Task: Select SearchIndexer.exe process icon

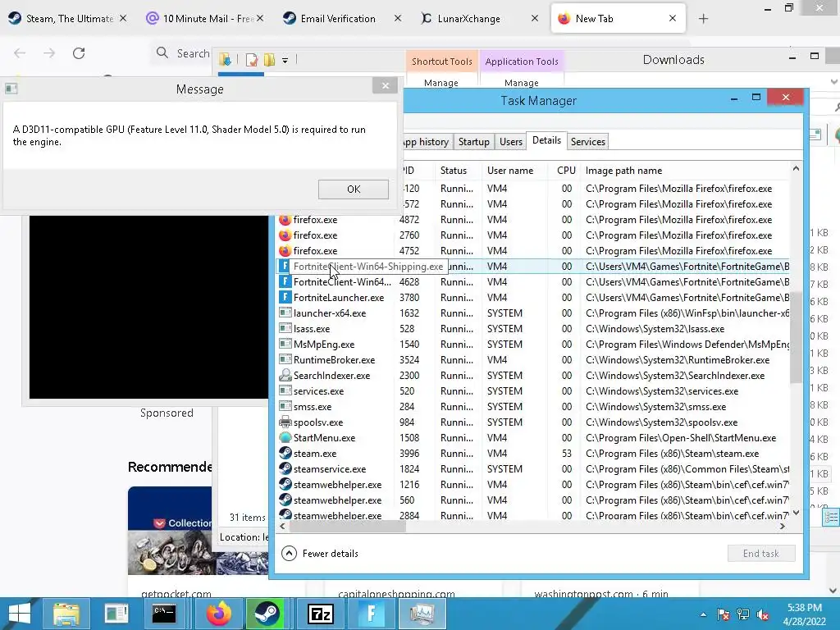Action: coord(285,375)
